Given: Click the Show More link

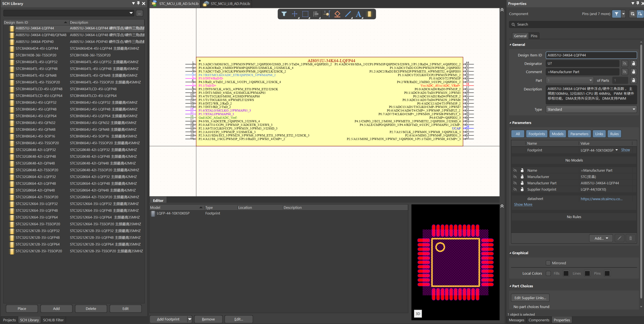Looking at the screenshot, I should (x=523, y=204).
